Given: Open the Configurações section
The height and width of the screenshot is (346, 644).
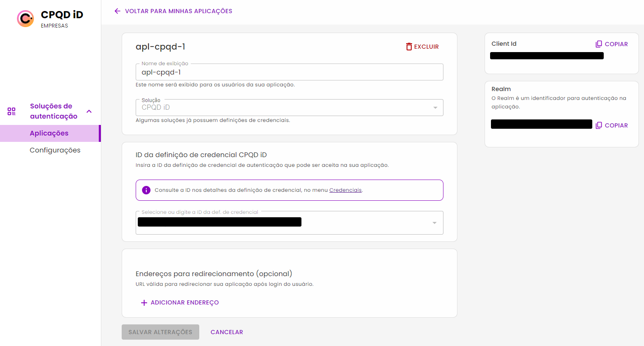Looking at the screenshot, I should [x=55, y=150].
